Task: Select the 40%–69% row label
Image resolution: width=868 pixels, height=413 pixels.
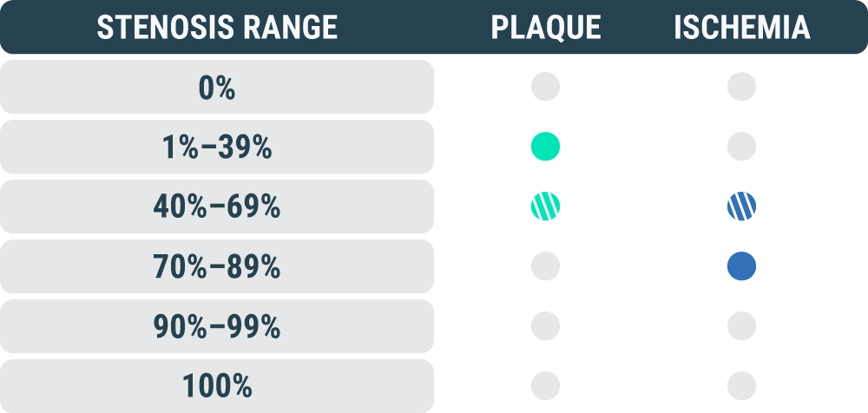Action: pos(217,207)
